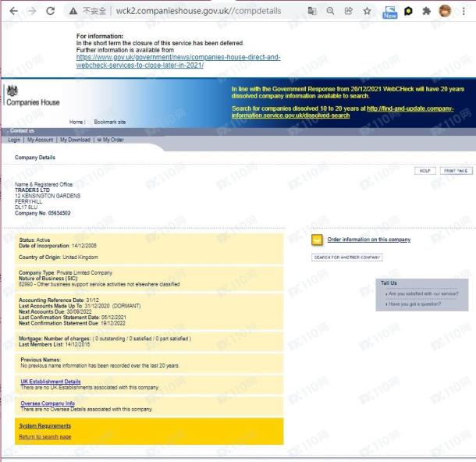Click the 'Previous Names' heading
This screenshot has height=462, width=476.
[x=41, y=360]
